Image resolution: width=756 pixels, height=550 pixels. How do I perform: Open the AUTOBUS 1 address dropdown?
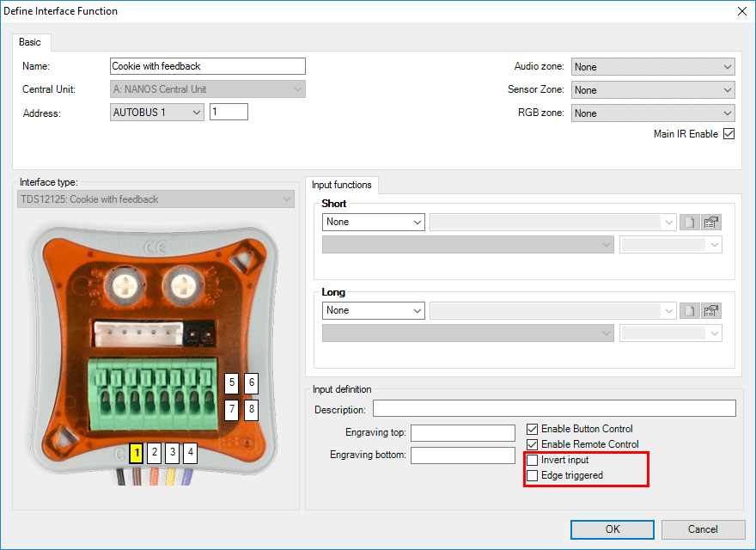point(157,113)
